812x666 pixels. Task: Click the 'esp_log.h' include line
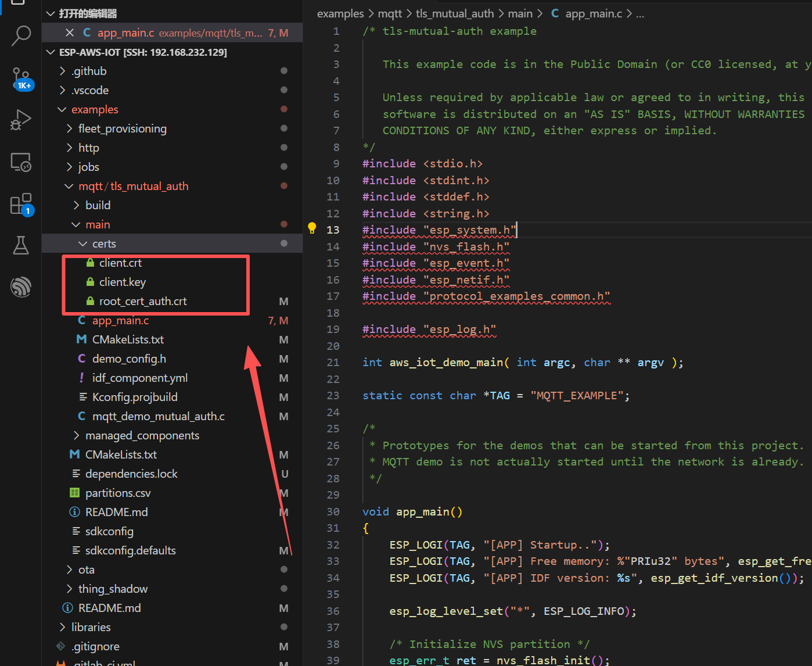(x=429, y=330)
